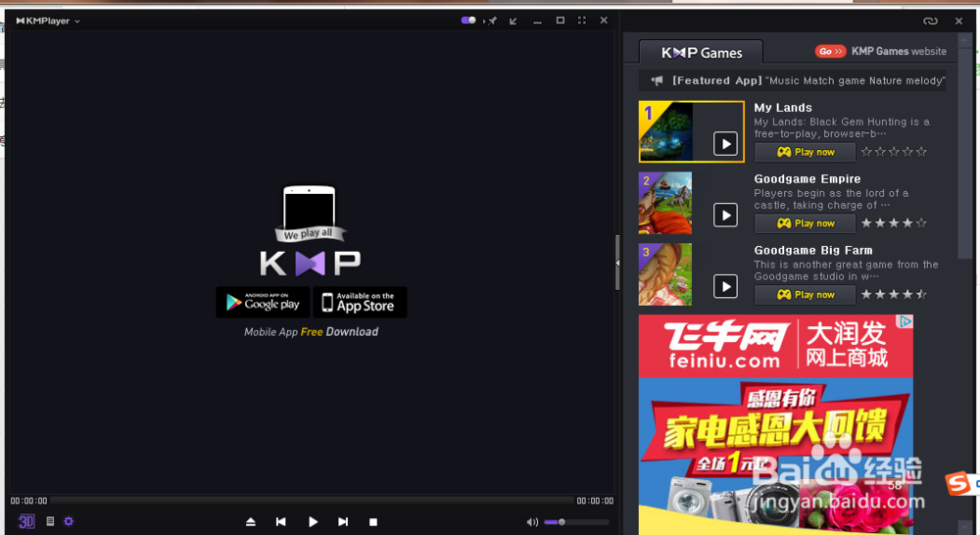
Task: Start playback with the play button
Action: (x=313, y=522)
